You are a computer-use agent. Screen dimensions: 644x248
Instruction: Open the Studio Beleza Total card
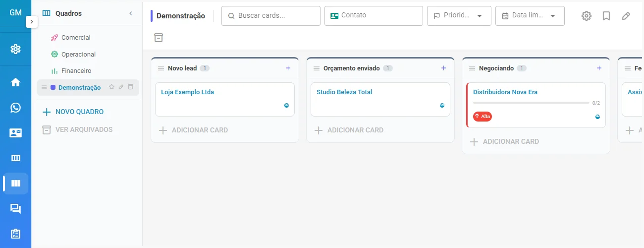380,100
